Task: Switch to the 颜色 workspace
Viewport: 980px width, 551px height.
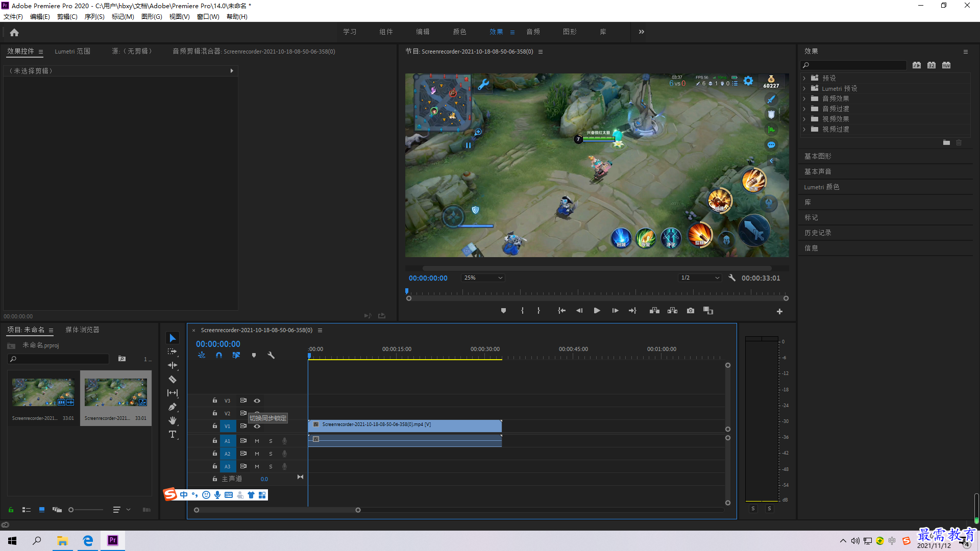Action: click(x=459, y=32)
